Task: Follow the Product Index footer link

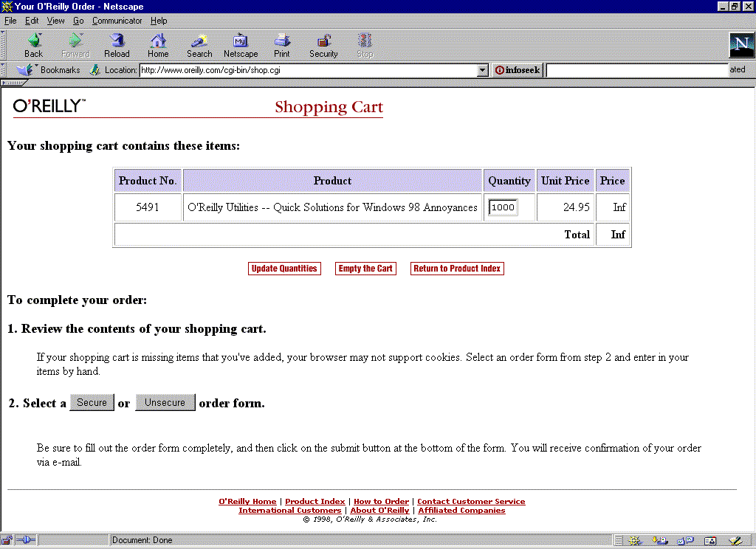Action: pos(315,501)
